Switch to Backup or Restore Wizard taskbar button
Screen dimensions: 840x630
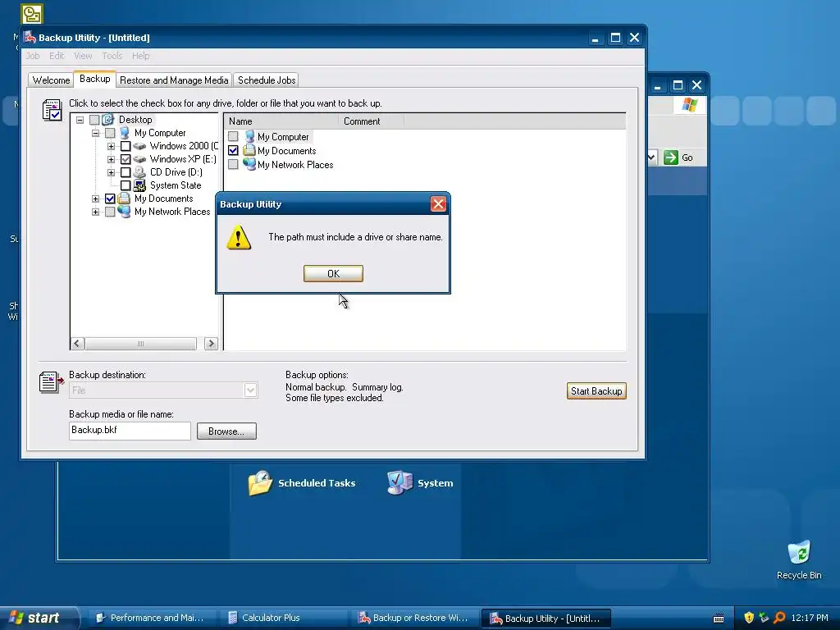415,618
